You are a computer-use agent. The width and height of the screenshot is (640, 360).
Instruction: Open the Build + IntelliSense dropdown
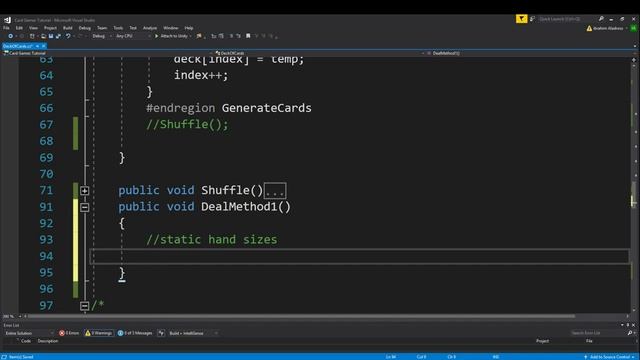pyautogui.click(x=193, y=333)
